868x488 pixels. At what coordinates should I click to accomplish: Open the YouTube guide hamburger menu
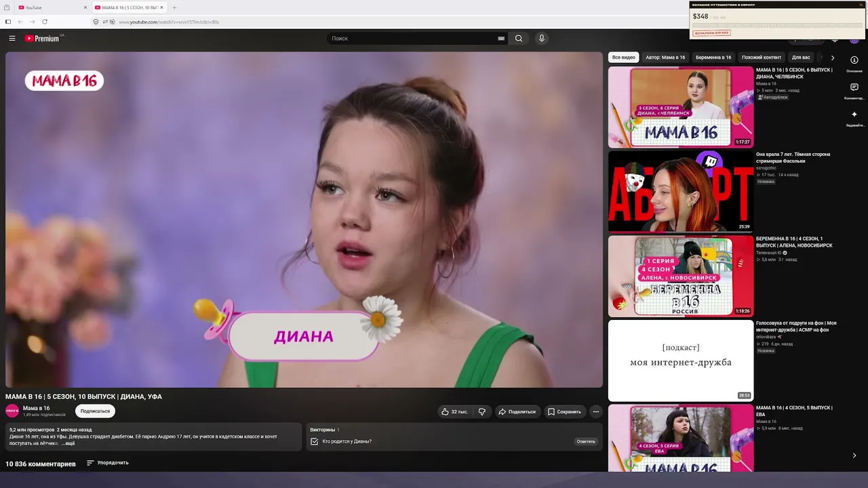(12, 39)
